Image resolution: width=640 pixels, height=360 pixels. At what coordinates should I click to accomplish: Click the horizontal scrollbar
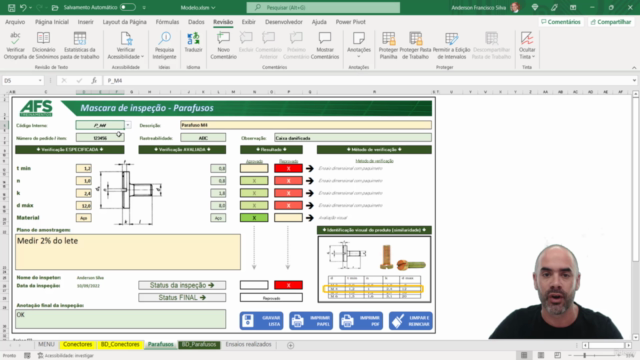coord(606,345)
